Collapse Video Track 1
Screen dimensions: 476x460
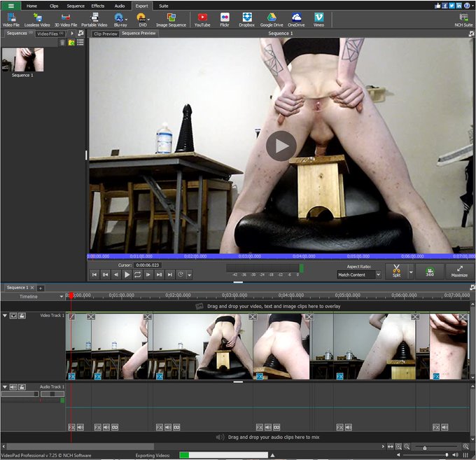(5, 316)
